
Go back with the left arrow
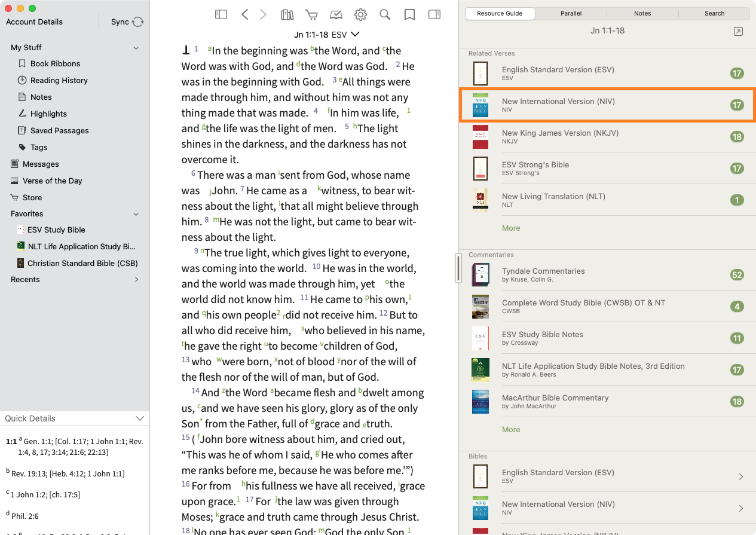pyautogui.click(x=244, y=14)
